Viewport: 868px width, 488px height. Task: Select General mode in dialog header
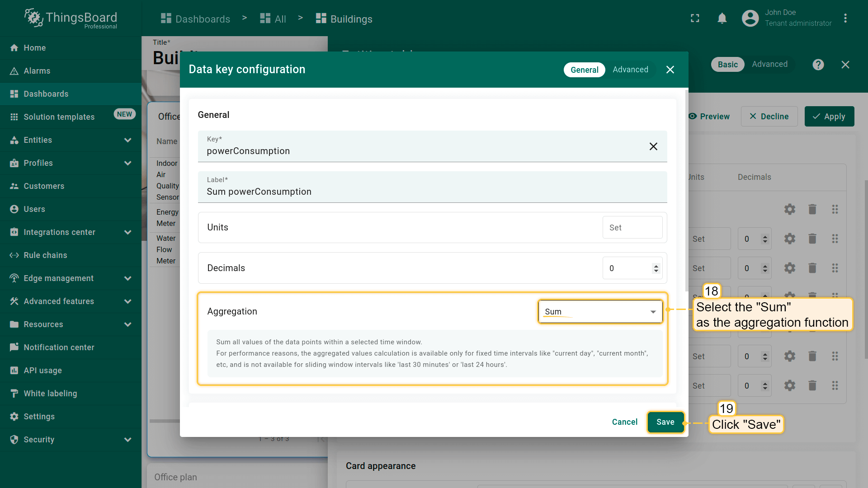pos(584,70)
